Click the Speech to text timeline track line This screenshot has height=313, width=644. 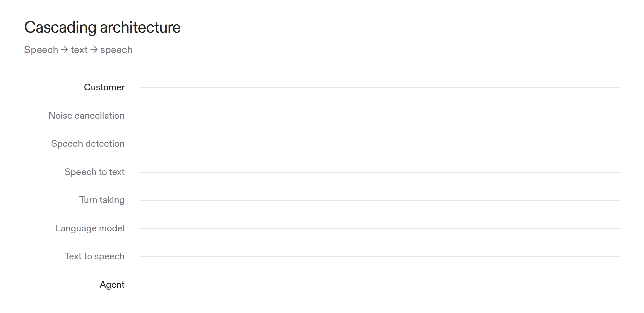pos(379,172)
